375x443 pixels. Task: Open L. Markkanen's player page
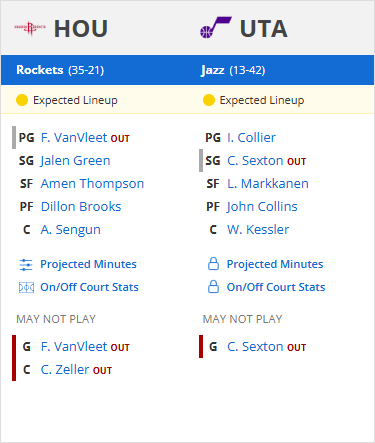click(268, 184)
